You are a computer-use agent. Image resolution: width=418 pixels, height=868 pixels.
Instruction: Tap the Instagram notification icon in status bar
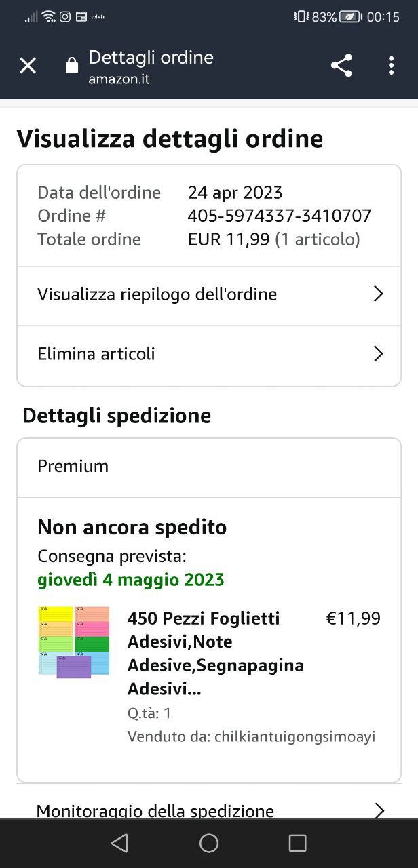65,17
